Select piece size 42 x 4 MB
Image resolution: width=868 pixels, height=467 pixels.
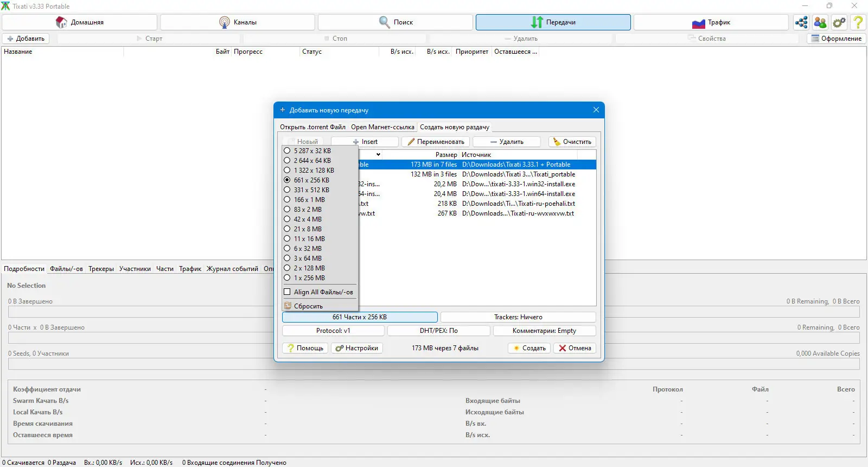[320, 219]
